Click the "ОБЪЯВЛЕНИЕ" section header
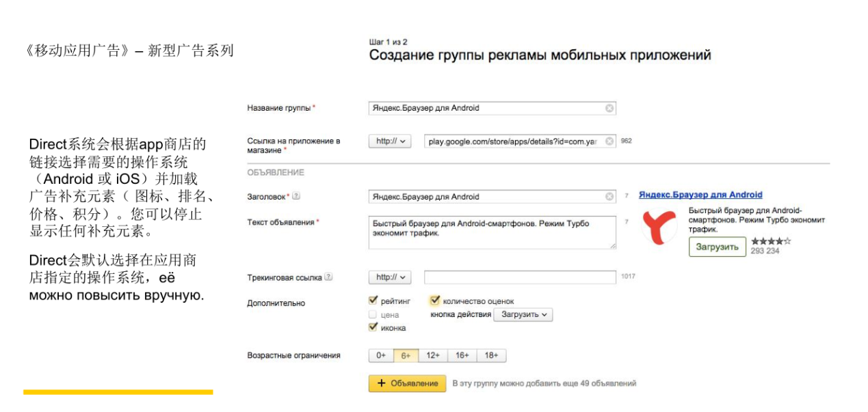Image resolution: width=868 pixels, height=412 pixels. tap(276, 173)
